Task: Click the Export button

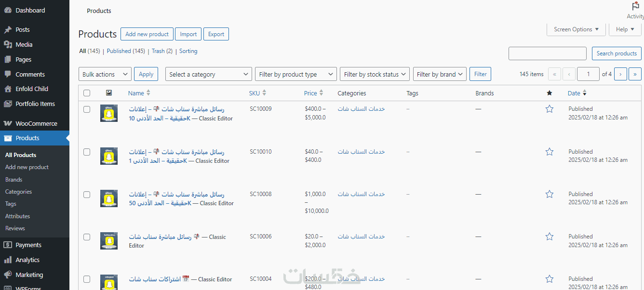Action: 216,34
